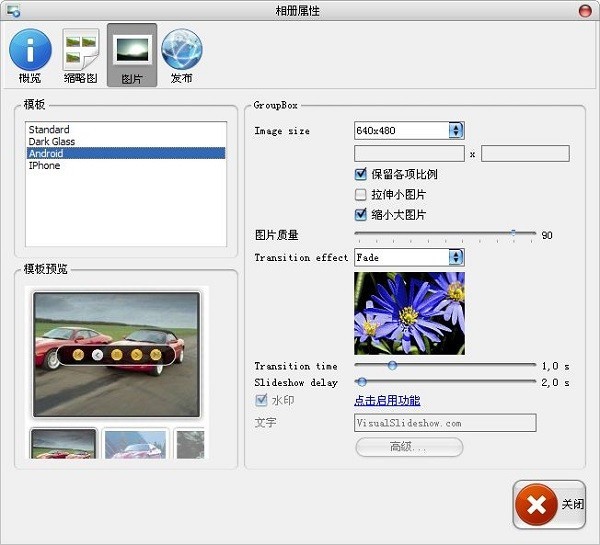Toggle the 缩小大图片 checkbox

(360, 215)
